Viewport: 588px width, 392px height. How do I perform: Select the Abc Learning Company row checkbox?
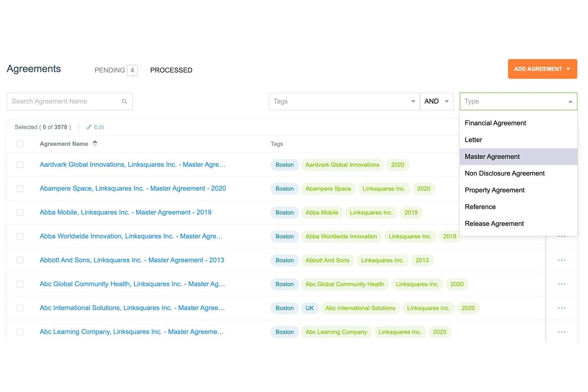pos(20,332)
